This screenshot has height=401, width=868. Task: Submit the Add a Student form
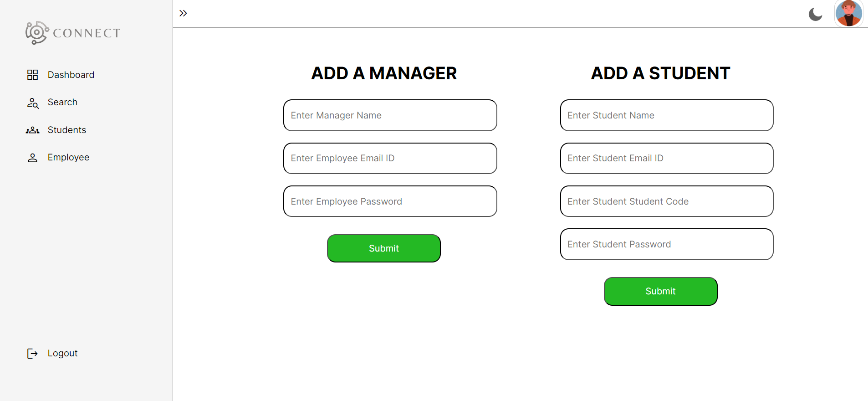(660, 291)
